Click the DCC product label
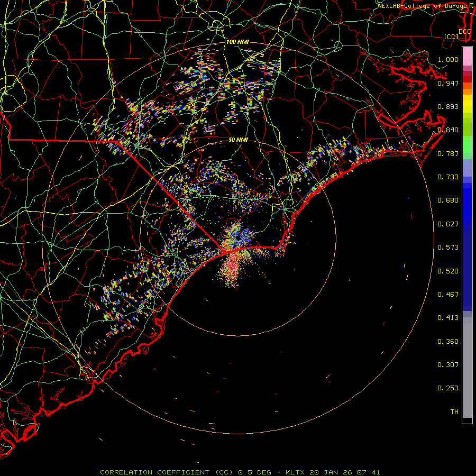Screen dimensions: 476x476 point(464,31)
